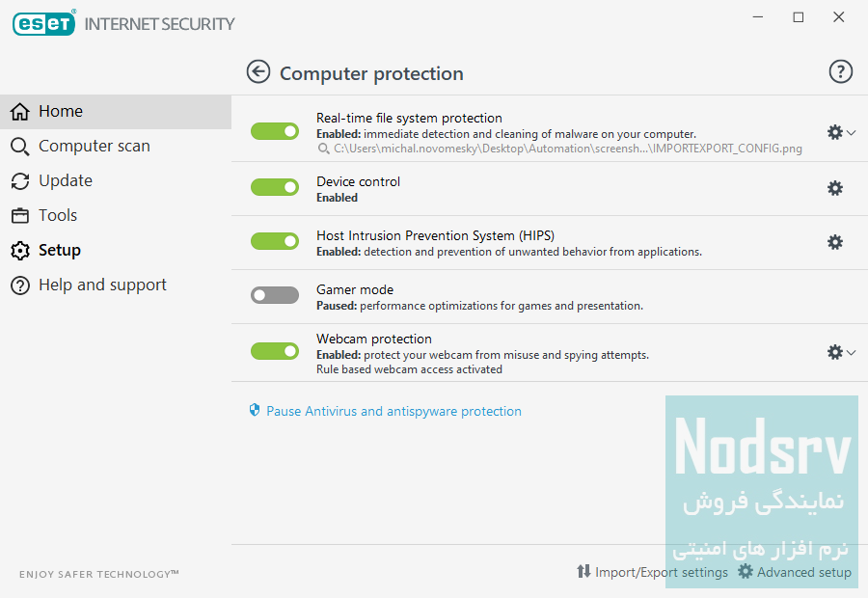Select Tools in the sidebar
Image resolution: width=868 pixels, height=598 pixels.
(57, 215)
